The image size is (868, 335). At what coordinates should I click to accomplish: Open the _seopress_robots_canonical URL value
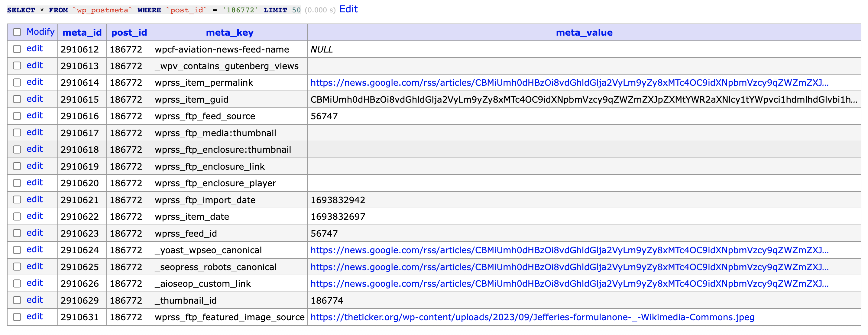pyautogui.click(x=569, y=267)
